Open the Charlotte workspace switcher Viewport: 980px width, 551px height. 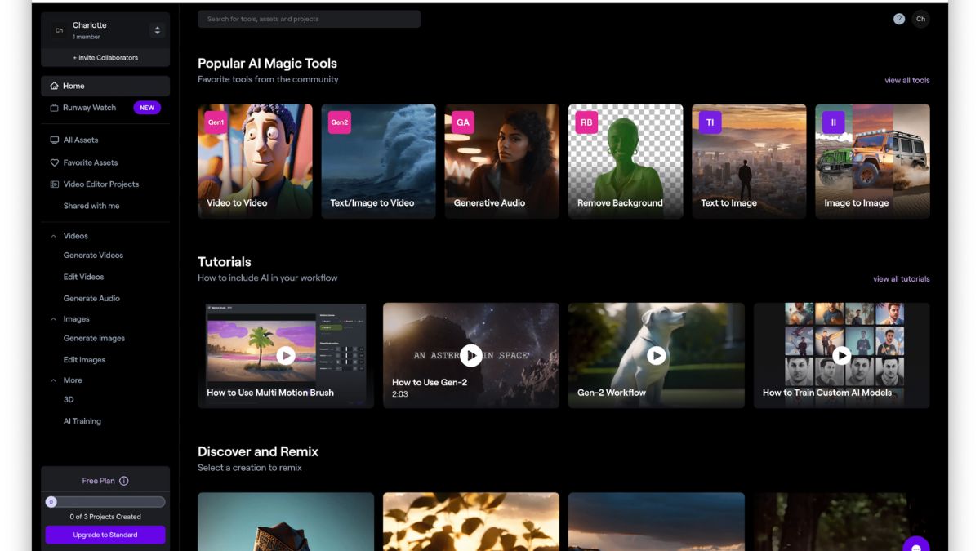coord(157,30)
